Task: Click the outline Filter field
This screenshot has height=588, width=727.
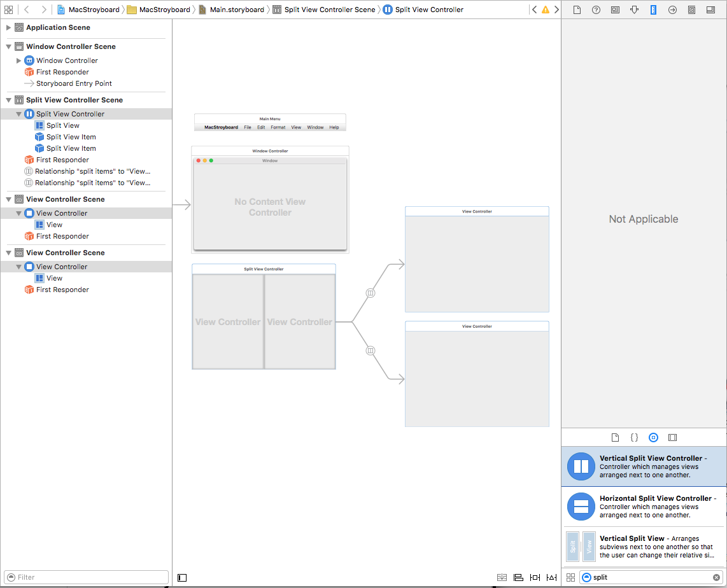Action: pyautogui.click(x=86, y=577)
